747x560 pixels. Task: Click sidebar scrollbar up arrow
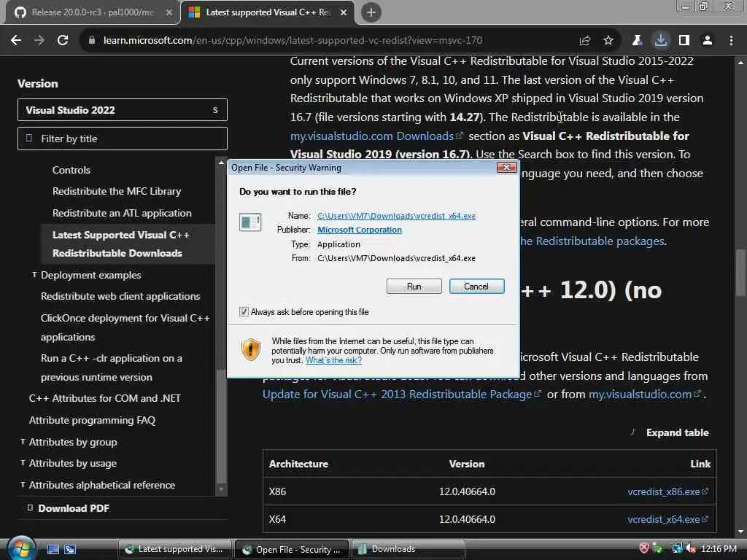(x=221, y=162)
